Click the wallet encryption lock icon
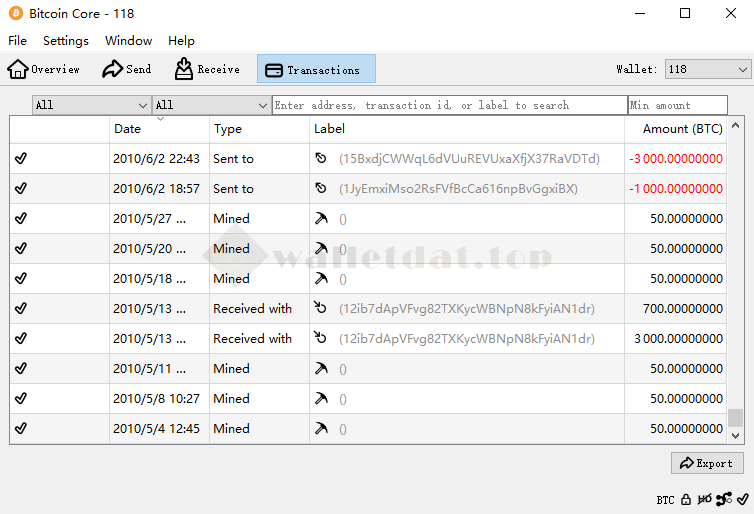754x514 pixels. [686, 499]
